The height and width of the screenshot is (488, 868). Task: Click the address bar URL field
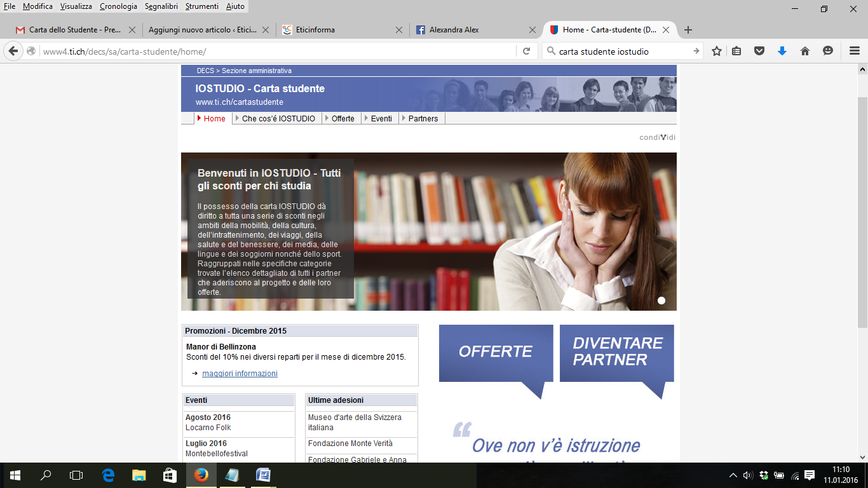pos(277,51)
